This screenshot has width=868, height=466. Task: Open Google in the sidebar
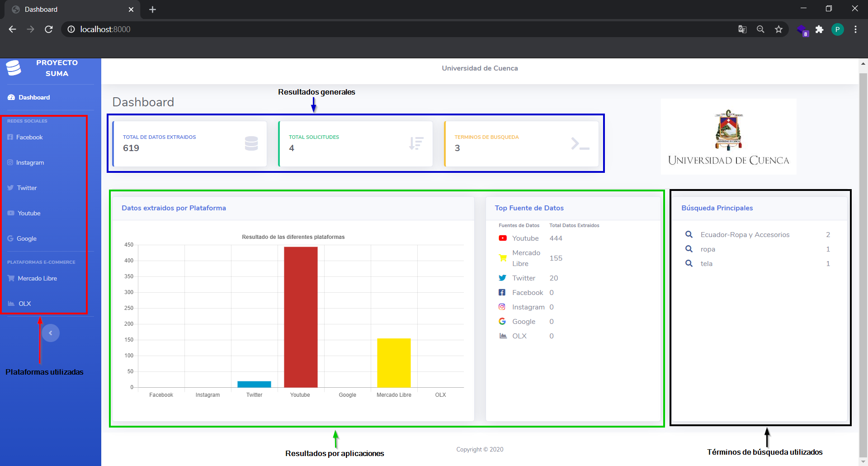tap(22, 238)
